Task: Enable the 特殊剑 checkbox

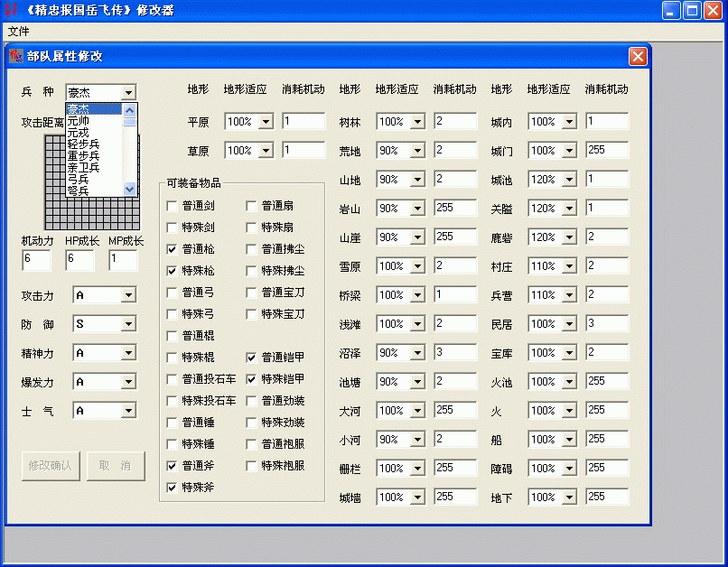Action: pyautogui.click(x=172, y=228)
